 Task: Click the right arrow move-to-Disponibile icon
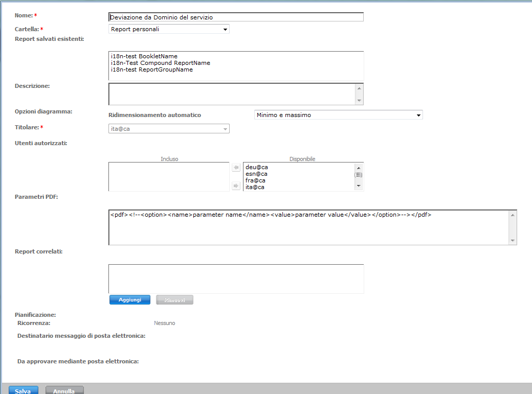click(236, 186)
